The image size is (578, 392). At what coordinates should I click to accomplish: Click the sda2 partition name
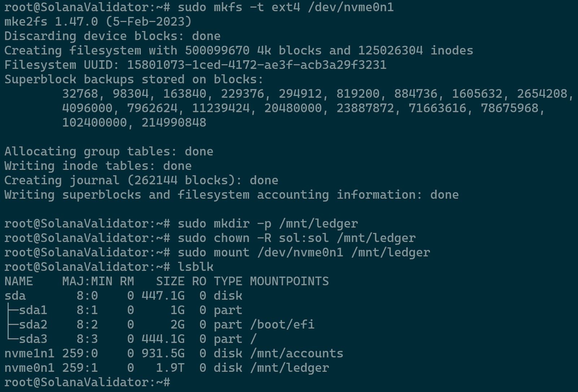[33, 325]
